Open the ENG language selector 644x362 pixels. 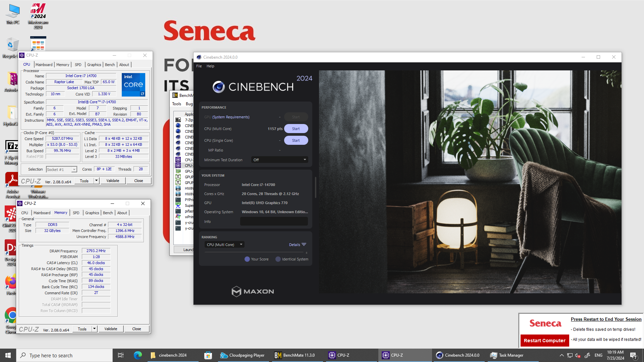coord(598,355)
